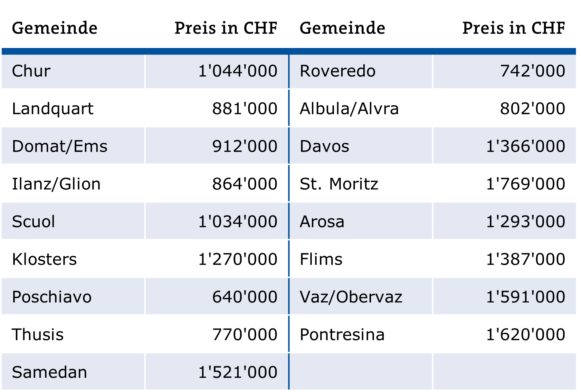Select the Roveredo cell
The height and width of the screenshot is (392, 581).
coord(338,71)
